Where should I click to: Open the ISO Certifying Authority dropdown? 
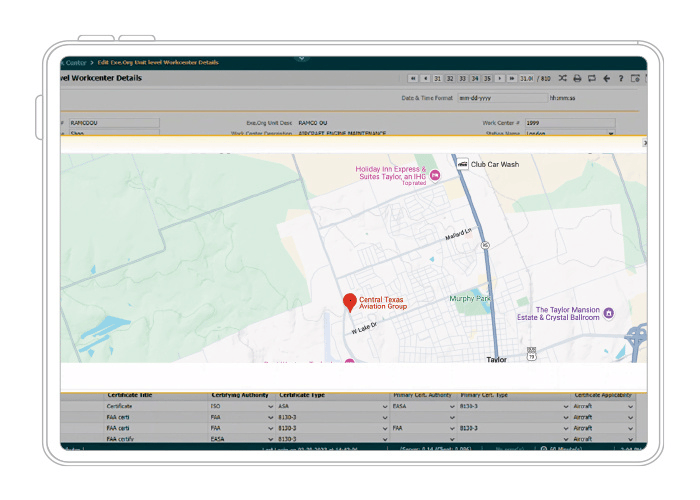pyautogui.click(x=270, y=406)
